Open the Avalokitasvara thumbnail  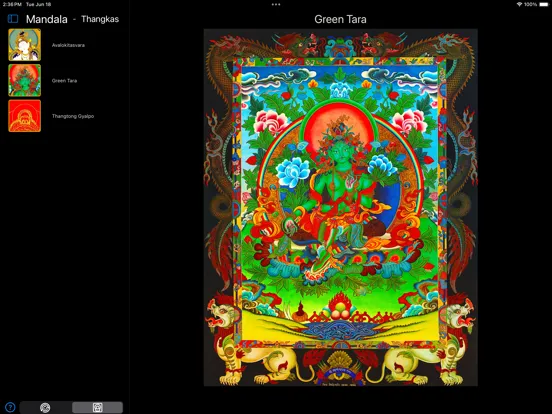25,45
